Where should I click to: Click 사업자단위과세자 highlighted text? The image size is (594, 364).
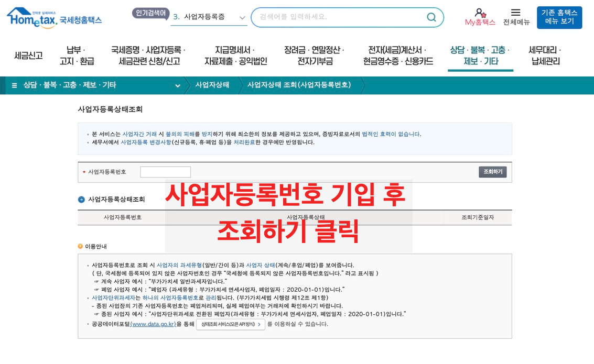(x=114, y=298)
